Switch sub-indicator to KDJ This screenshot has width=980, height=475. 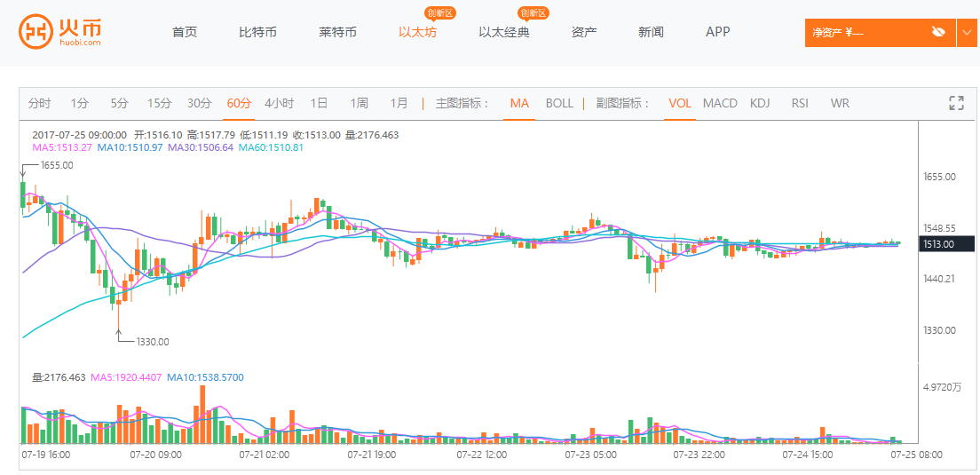point(760,103)
